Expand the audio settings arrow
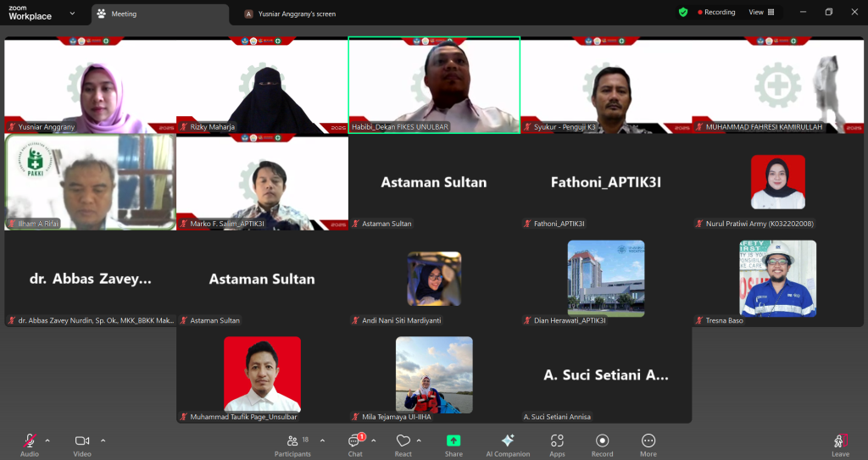Image resolution: width=868 pixels, height=460 pixels. coord(47,441)
